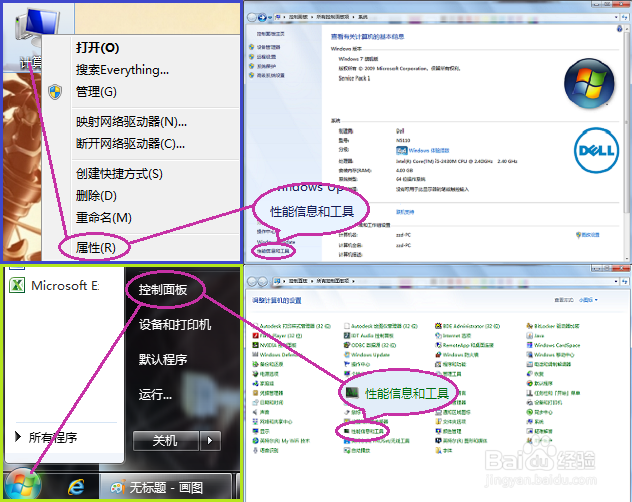The width and height of the screenshot is (632, 502).
Task: Launch Internet Explorer from the taskbar
Action: (76, 487)
